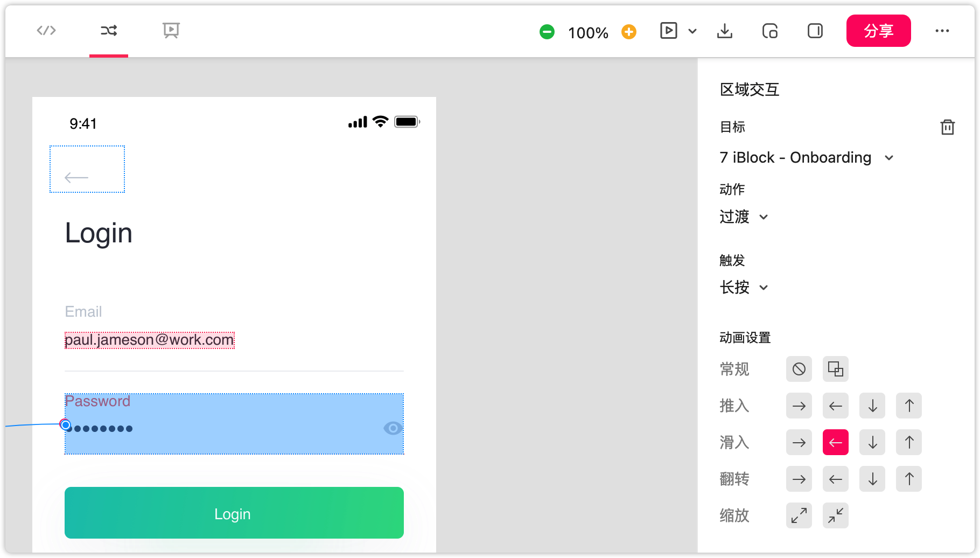
Task: Open the 7 iBlock - Onboarding target dropdown
Action: 806,158
